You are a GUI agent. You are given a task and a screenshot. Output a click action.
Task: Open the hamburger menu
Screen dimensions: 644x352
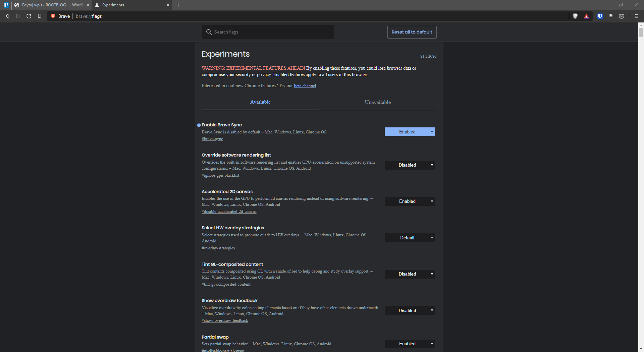coord(637,16)
